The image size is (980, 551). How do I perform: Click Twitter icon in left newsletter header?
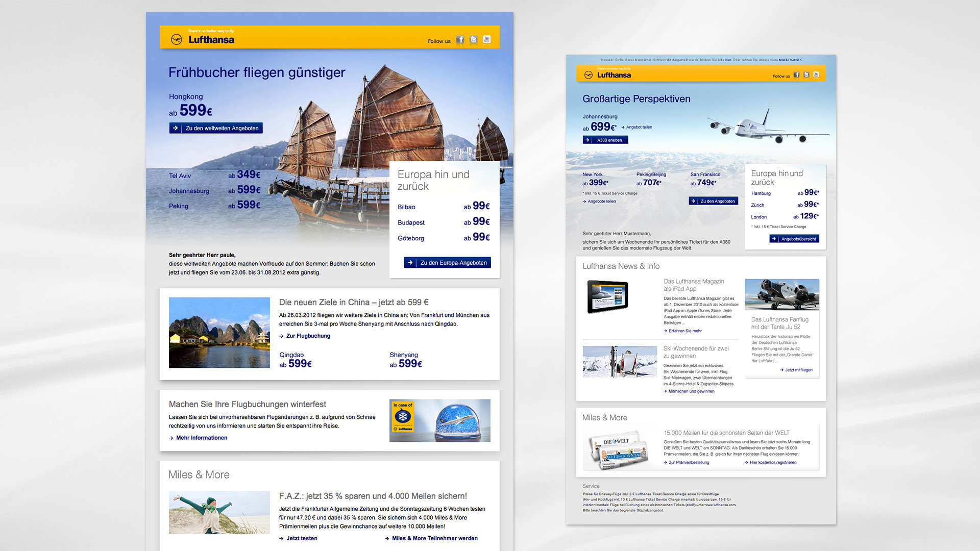pos(474,40)
